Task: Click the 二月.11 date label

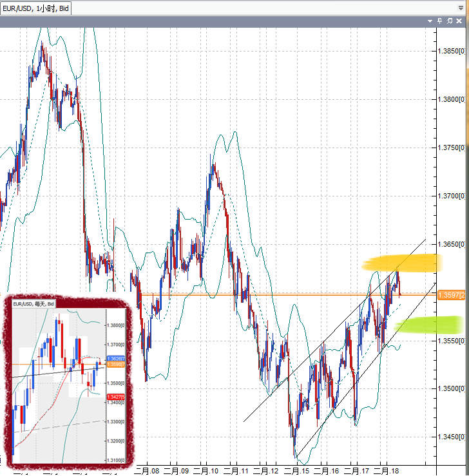Action: [x=236, y=471]
